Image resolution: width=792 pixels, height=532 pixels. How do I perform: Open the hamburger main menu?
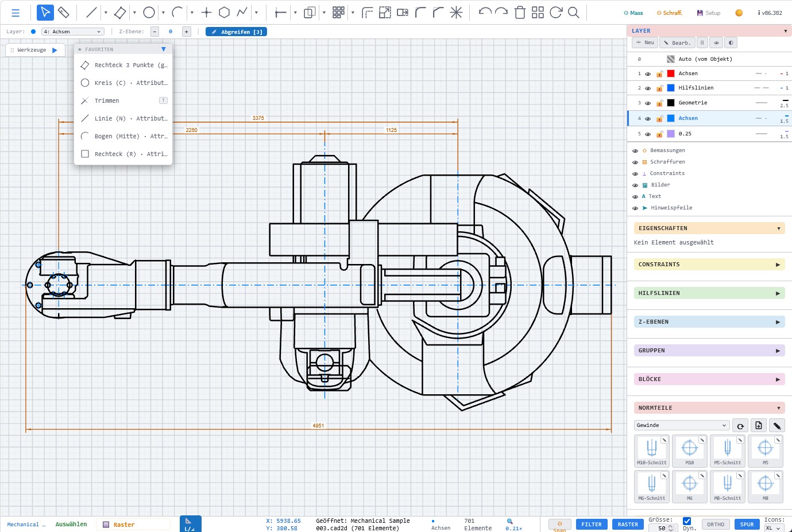[16, 13]
